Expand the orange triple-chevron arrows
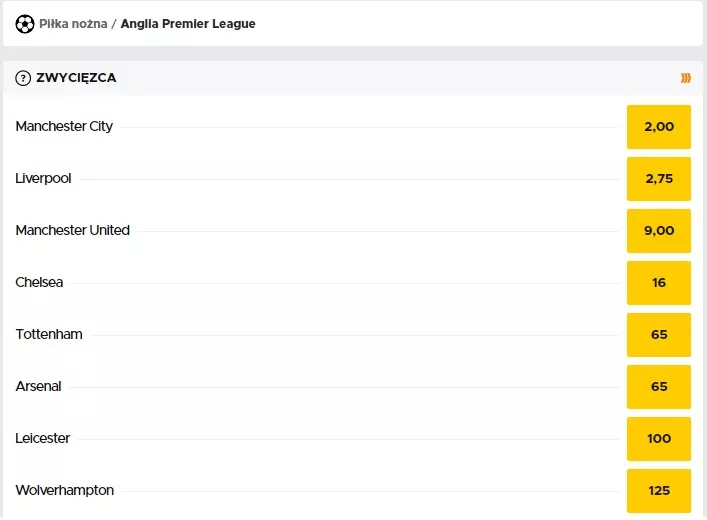Image resolution: width=707 pixels, height=520 pixels. click(x=686, y=78)
